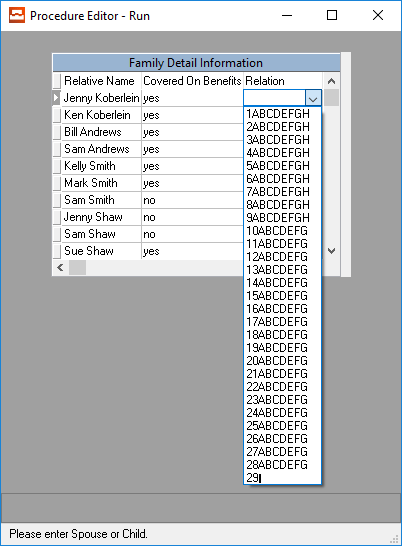Click the Sam Smith name cell
This screenshot has height=546, width=402.
point(101,201)
